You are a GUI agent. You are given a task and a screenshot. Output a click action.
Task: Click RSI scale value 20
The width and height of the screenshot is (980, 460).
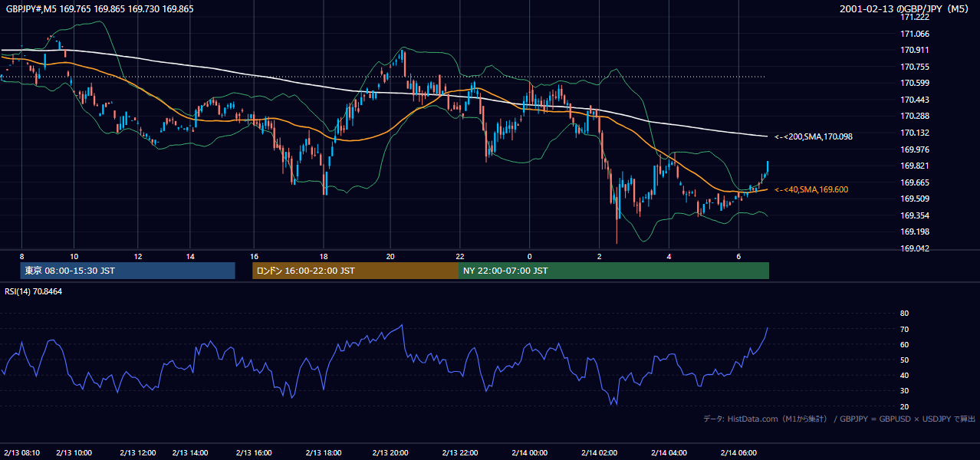point(904,406)
